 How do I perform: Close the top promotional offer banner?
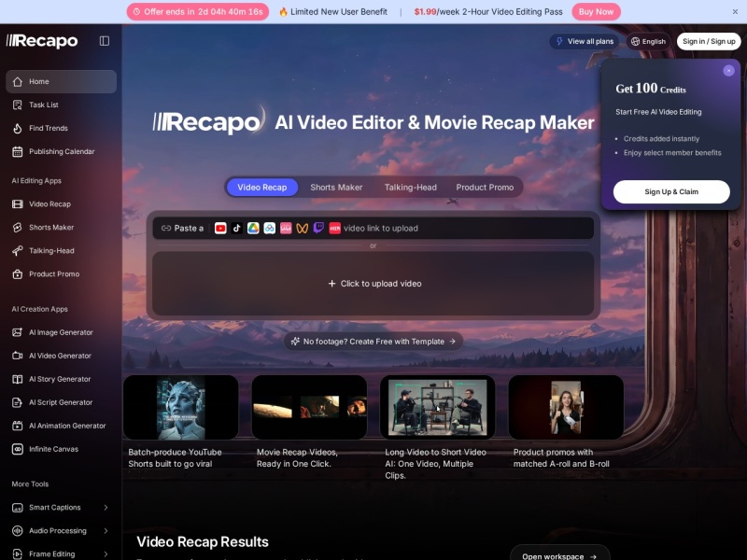point(735,12)
